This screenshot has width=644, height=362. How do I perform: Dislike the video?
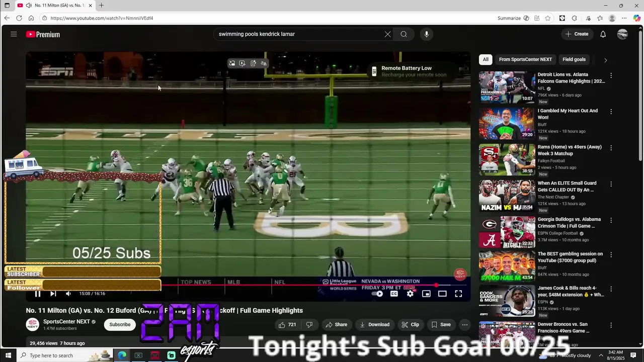(x=309, y=325)
